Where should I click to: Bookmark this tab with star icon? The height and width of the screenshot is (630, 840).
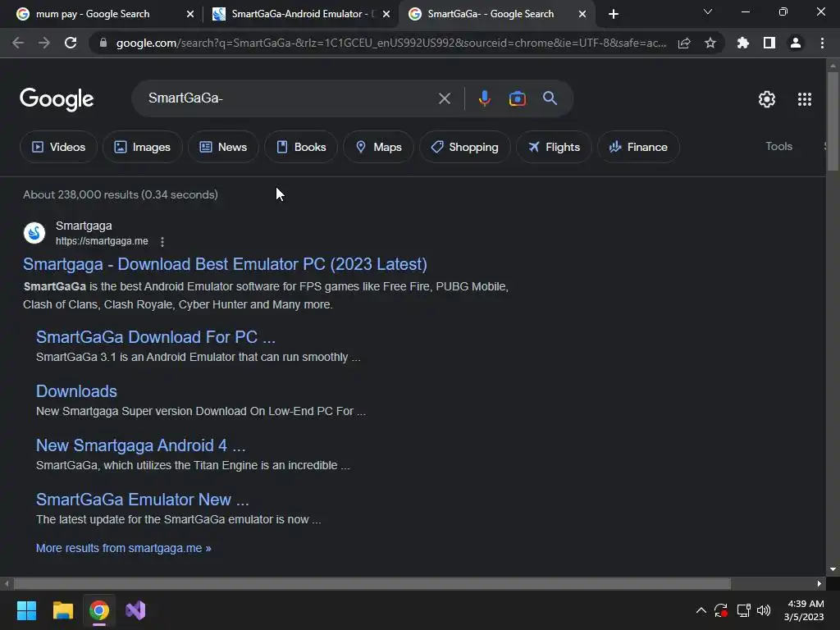pos(710,43)
